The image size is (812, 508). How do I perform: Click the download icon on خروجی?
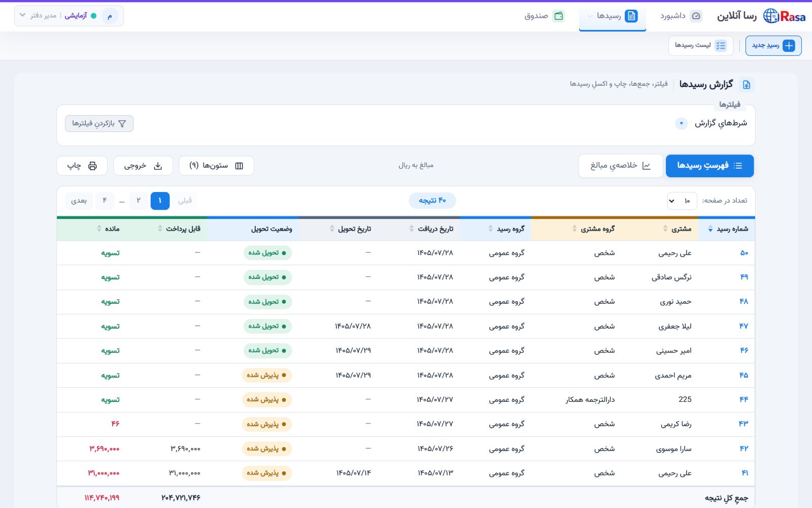tap(158, 166)
